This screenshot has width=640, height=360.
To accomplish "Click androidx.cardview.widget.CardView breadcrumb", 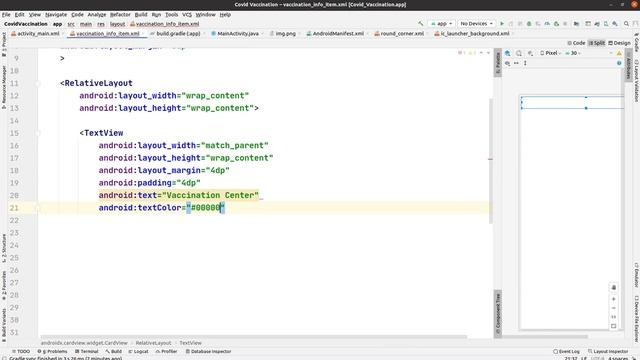I will 84,343.
